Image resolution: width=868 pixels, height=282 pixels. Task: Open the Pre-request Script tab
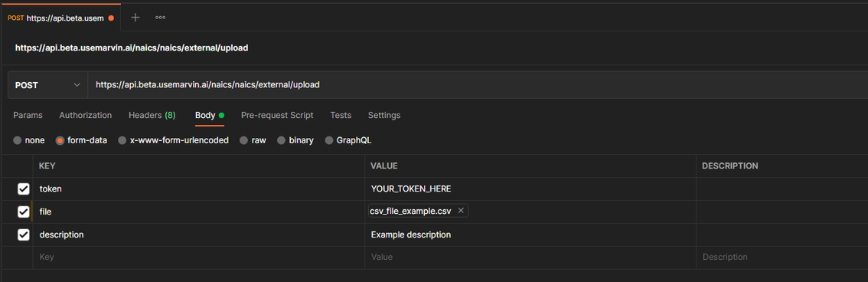point(277,115)
